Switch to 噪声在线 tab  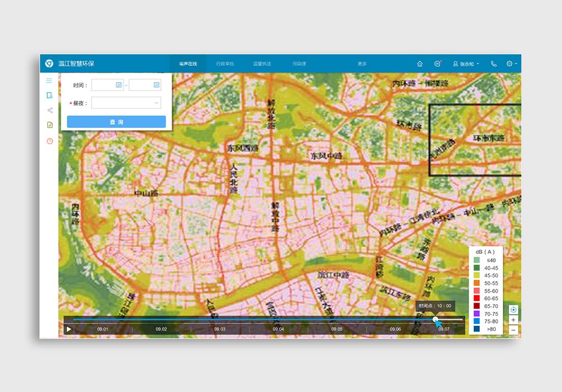tap(188, 64)
